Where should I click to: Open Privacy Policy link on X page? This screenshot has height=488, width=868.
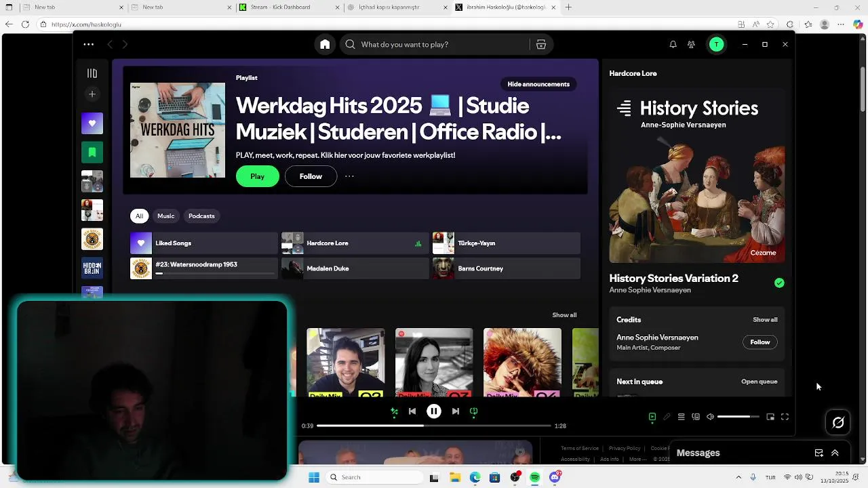pos(625,448)
